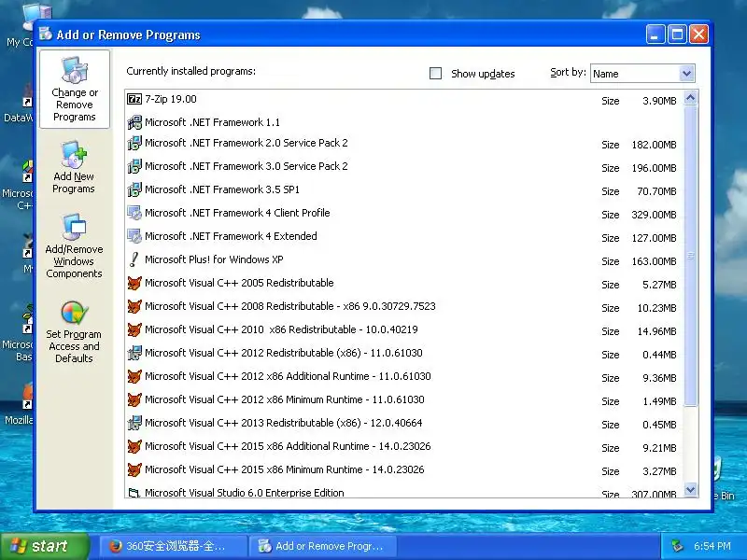
Task: Click the system tray icon beside the clock
Action: [676, 546]
